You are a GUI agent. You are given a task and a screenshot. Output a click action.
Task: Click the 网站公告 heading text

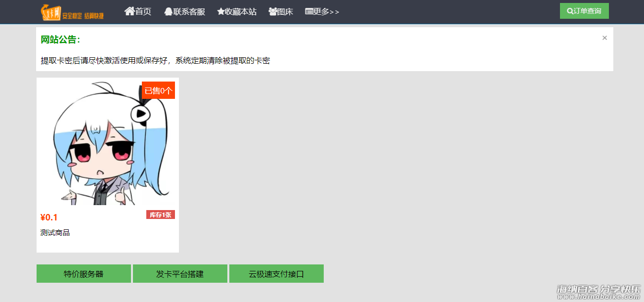[x=60, y=40]
